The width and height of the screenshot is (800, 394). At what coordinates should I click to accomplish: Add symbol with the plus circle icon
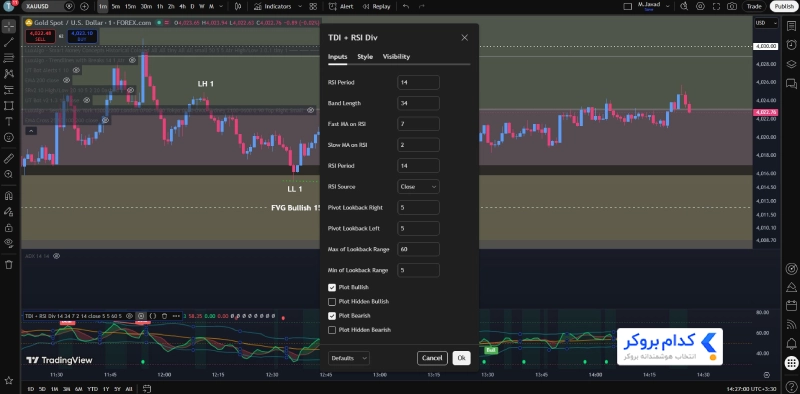(x=84, y=7)
